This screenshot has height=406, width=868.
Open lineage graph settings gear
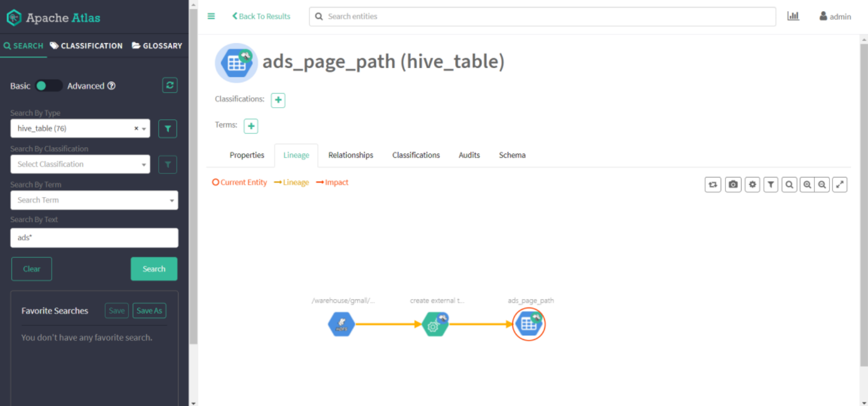[x=752, y=185]
